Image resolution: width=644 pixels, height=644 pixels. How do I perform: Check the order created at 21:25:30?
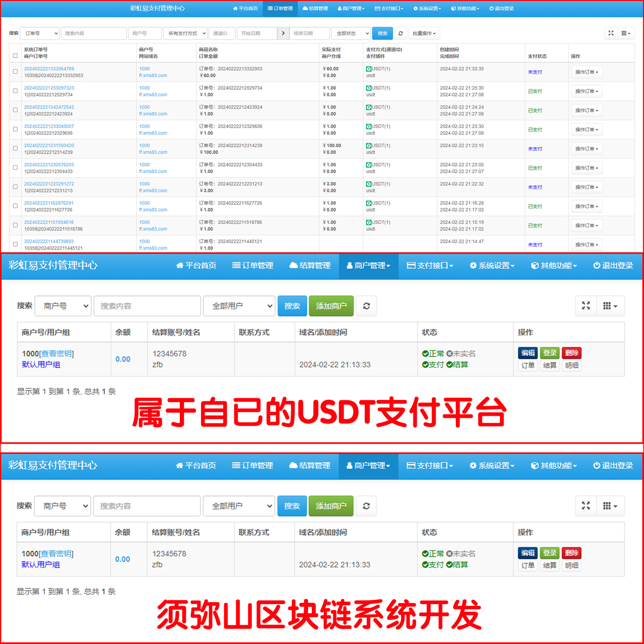(x=15, y=91)
